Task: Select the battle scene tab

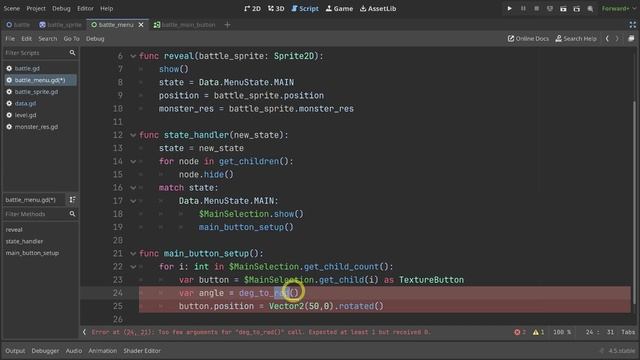Action: (18, 25)
